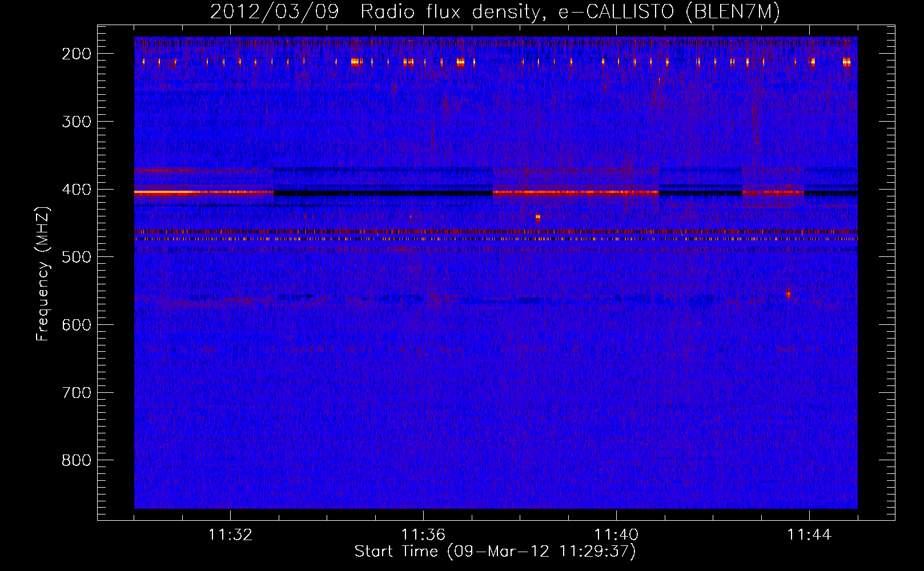Click the 700 frequency tick label
This screenshot has width=924, height=571.
coord(77,393)
